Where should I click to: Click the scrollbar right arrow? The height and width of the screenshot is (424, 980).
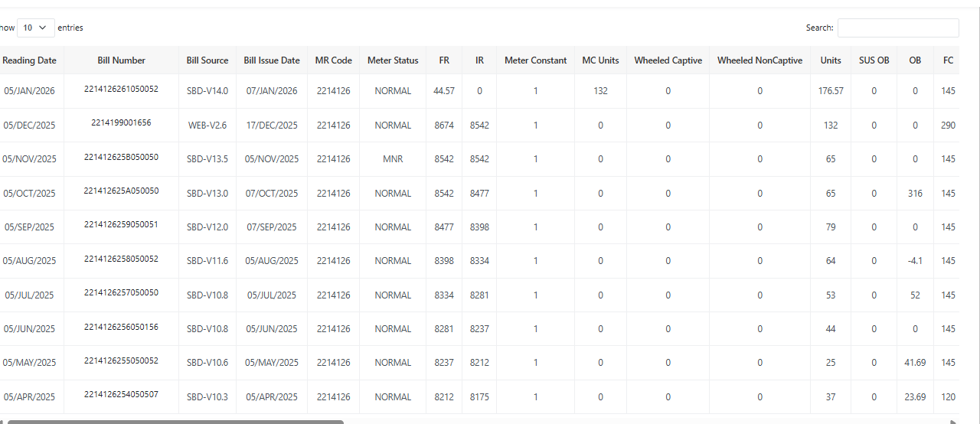(953, 421)
